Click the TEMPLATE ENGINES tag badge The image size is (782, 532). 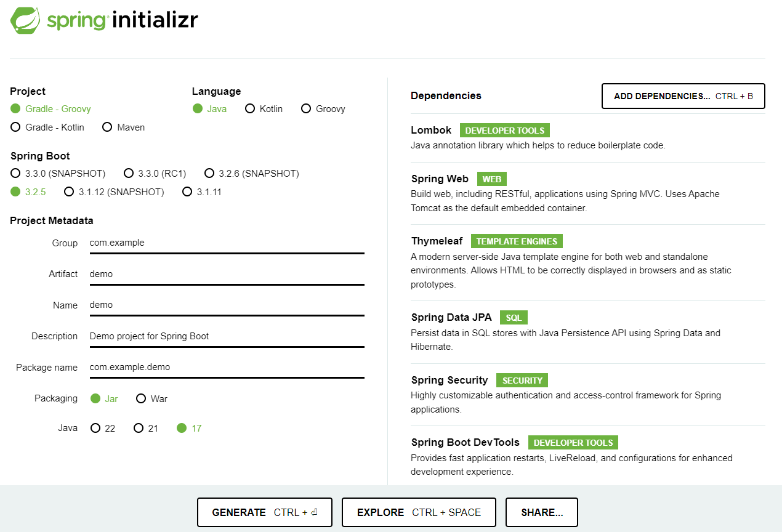click(517, 241)
